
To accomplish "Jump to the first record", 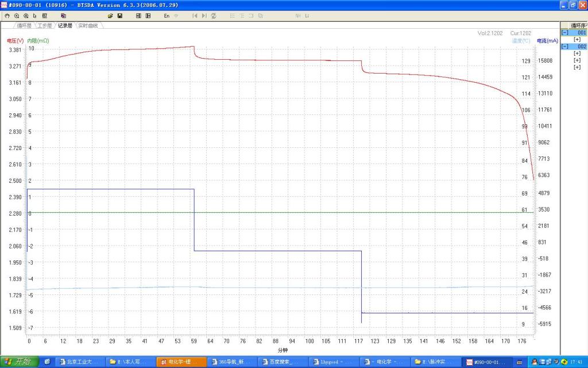I will [x=195, y=16].
